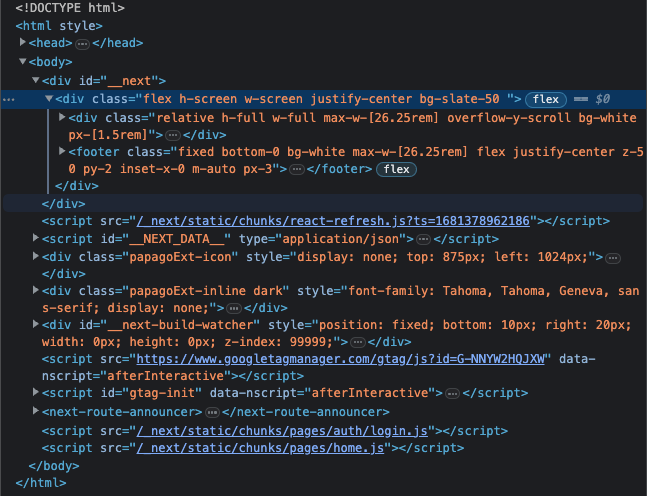Viewport: 647px width, 496px height.
Task: Click ellipsis of papagoExt-icon div
Action: 613,258
